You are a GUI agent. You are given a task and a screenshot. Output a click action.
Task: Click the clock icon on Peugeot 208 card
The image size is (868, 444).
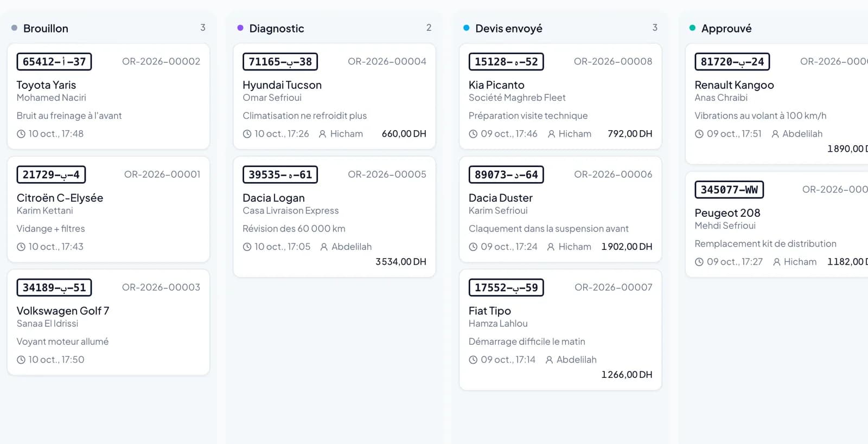pos(699,262)
